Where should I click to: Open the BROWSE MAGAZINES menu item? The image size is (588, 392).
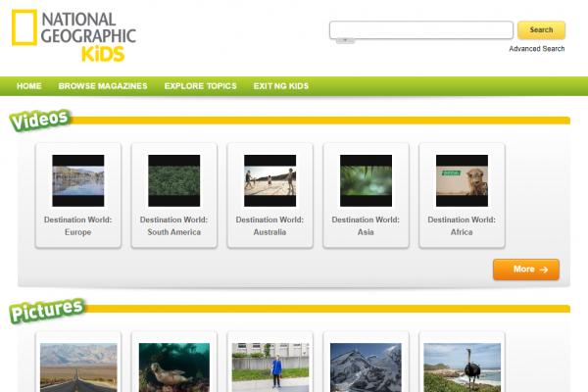tap(103, 86)
